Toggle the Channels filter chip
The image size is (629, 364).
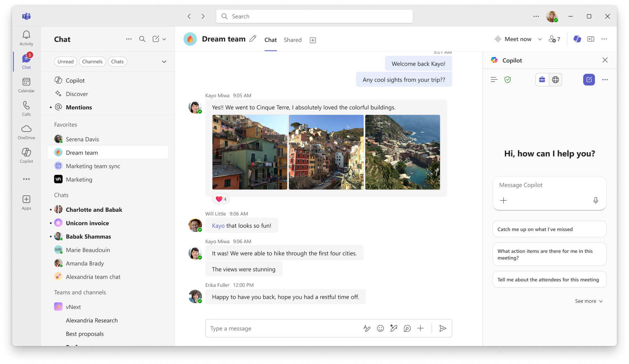pos(92,62)
